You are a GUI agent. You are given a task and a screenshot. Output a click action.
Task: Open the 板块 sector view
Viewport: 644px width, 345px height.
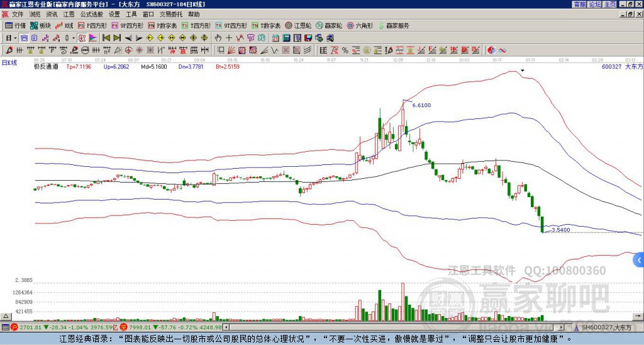coord(41,25)
